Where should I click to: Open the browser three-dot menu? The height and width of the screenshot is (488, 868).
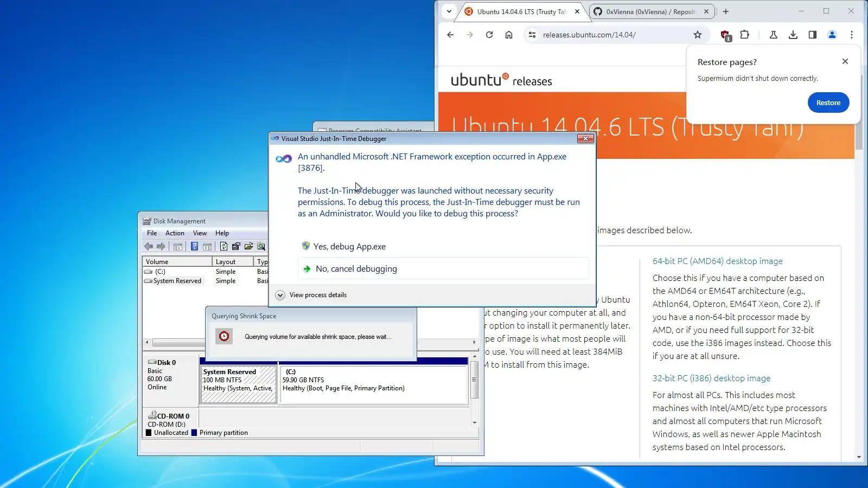click(x=852, y=35)
